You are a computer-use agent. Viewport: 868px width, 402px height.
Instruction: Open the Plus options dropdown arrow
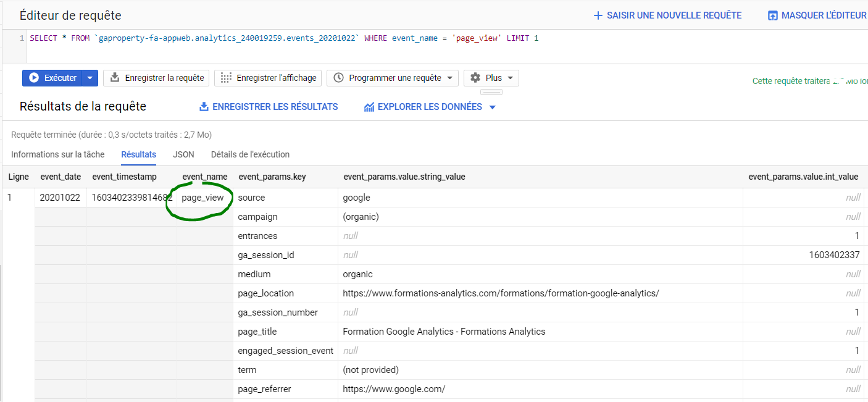(510, 78)
